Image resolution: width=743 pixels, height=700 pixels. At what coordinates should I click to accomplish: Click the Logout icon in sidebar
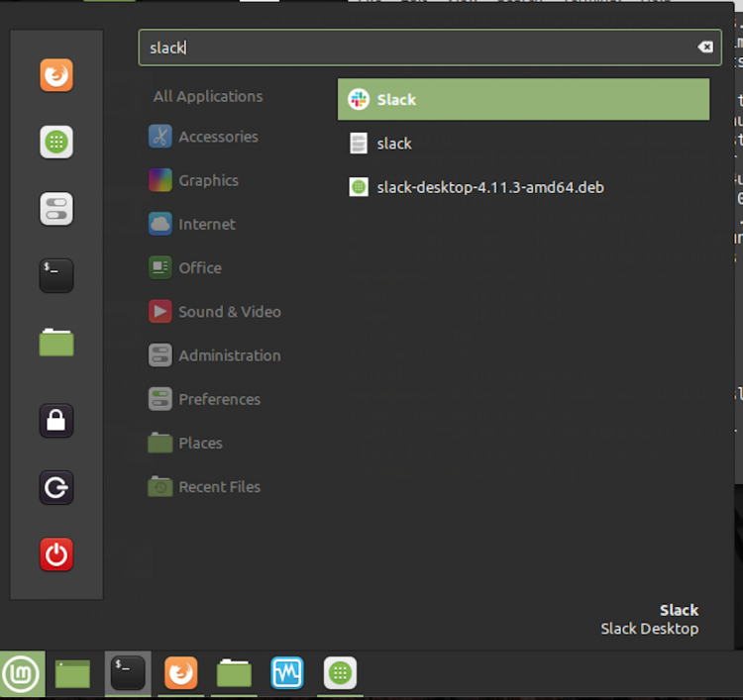click(56, 487)
